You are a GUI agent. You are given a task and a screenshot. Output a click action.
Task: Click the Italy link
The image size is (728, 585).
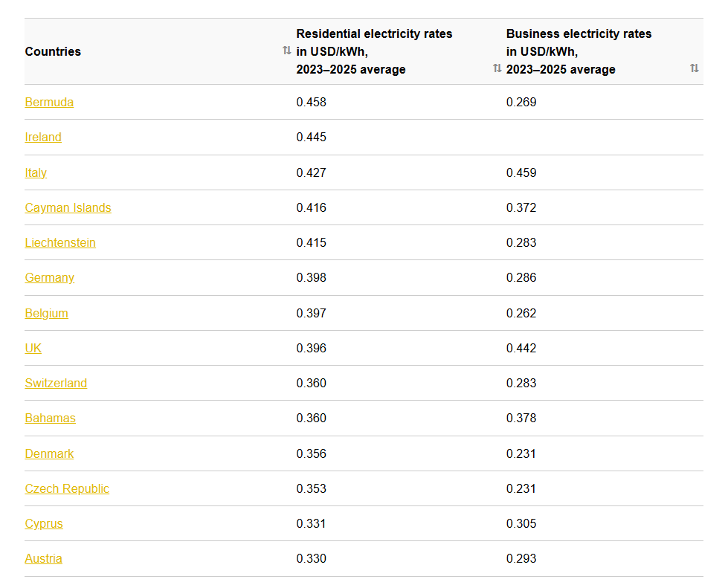click(36, 172)
